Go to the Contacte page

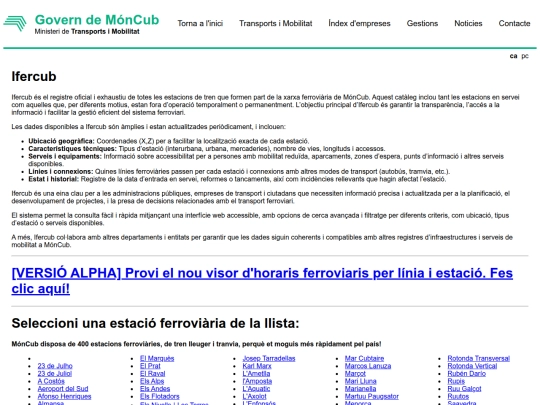click(x=514, y=23)
